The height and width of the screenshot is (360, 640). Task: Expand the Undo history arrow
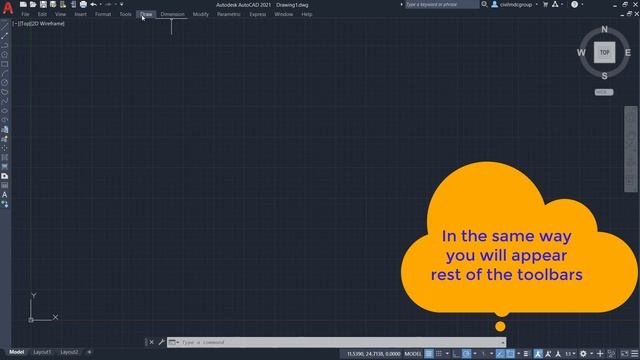point(100,4)
